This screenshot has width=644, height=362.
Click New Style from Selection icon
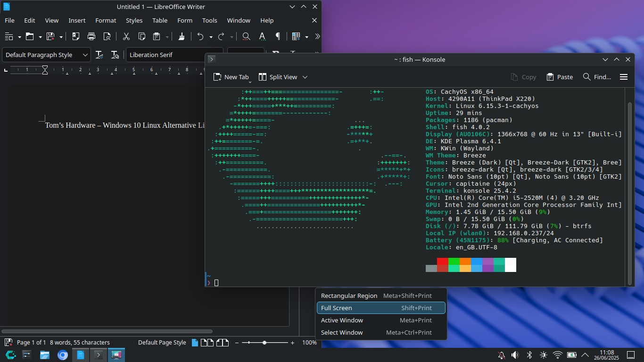[115, 55]
